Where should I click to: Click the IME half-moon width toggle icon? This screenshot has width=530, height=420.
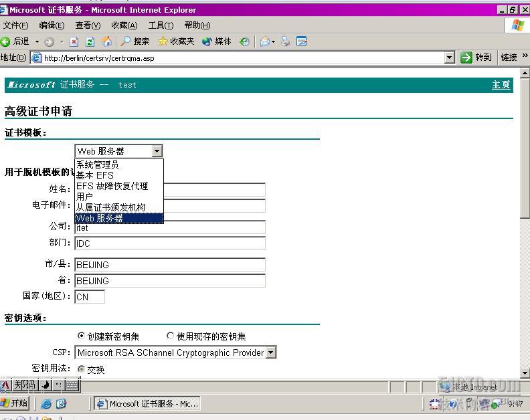[46, 385]
